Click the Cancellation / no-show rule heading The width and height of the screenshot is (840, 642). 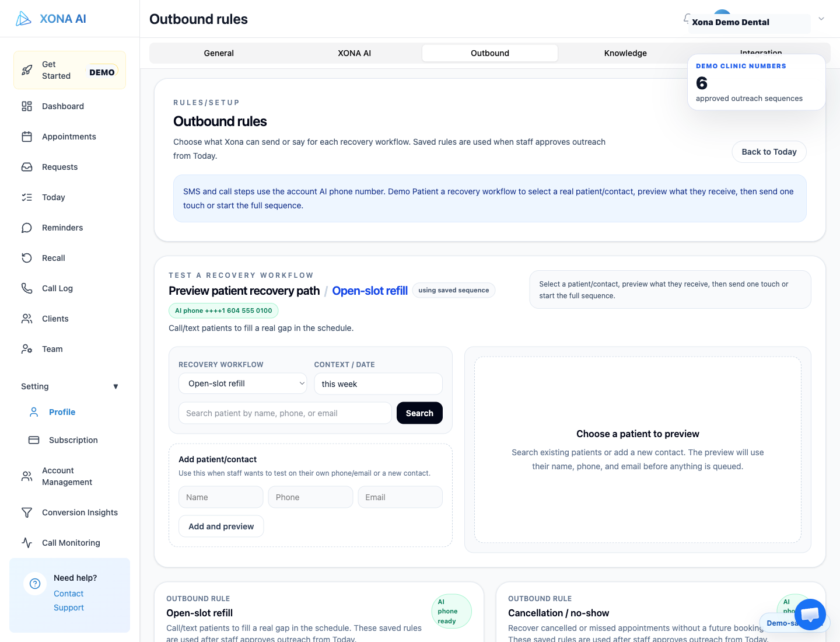558,613
